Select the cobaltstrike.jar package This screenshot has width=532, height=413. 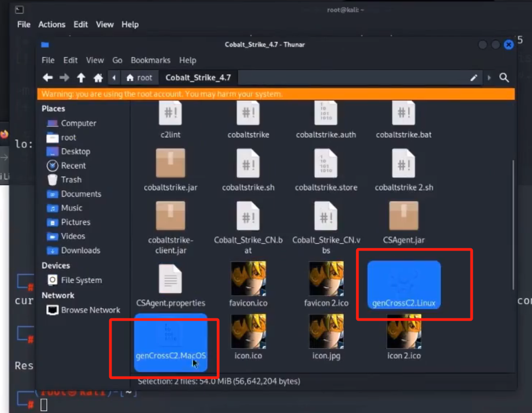coord(170,170)
